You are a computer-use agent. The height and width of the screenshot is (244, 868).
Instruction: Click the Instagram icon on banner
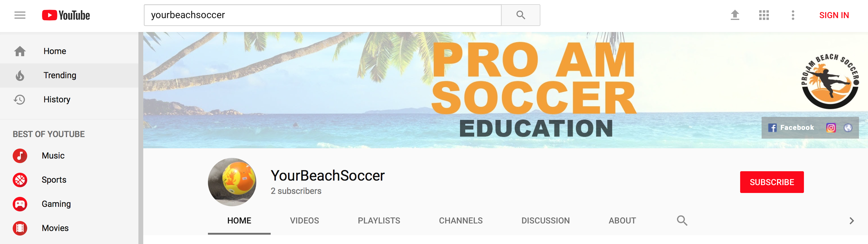(831, 127)
